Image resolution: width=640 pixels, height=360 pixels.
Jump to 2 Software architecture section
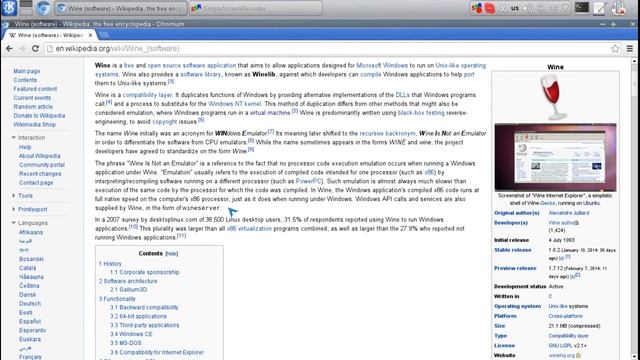(x=128, y=281)
